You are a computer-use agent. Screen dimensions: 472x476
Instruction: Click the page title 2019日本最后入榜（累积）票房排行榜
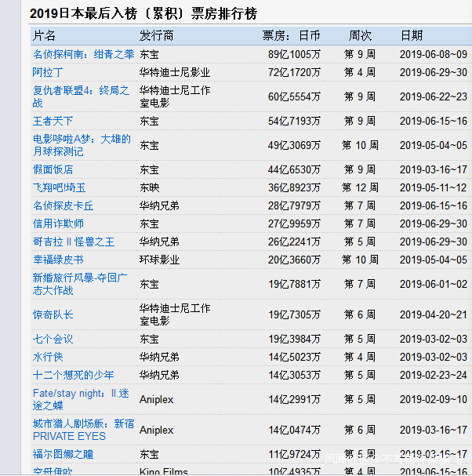click(x=143, y=13)
